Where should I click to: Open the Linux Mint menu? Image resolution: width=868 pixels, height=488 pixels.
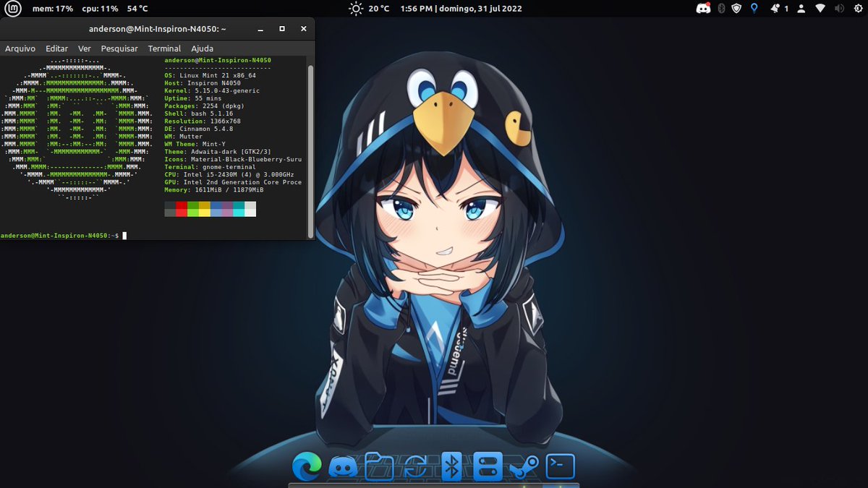pos(12,9)
